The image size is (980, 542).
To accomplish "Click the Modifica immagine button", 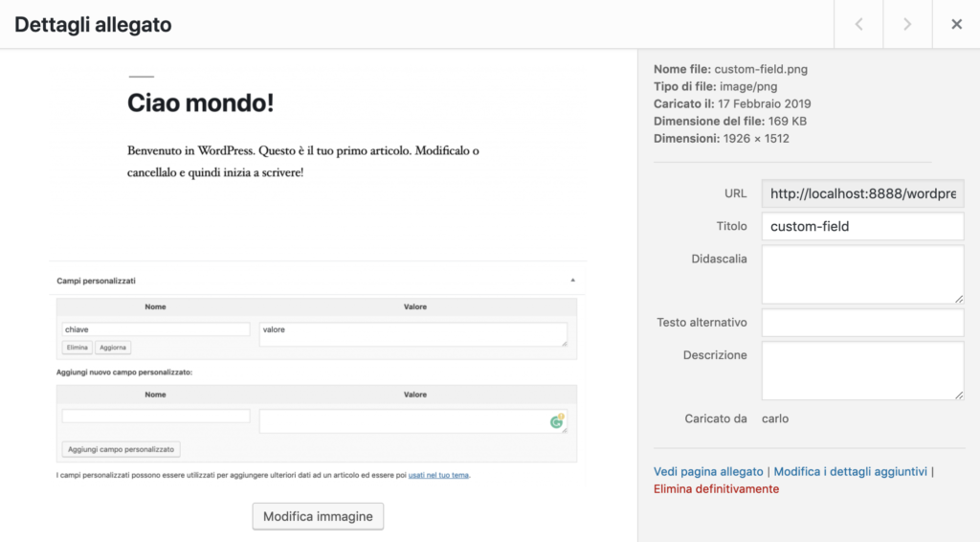I will [x=318, y=516].
